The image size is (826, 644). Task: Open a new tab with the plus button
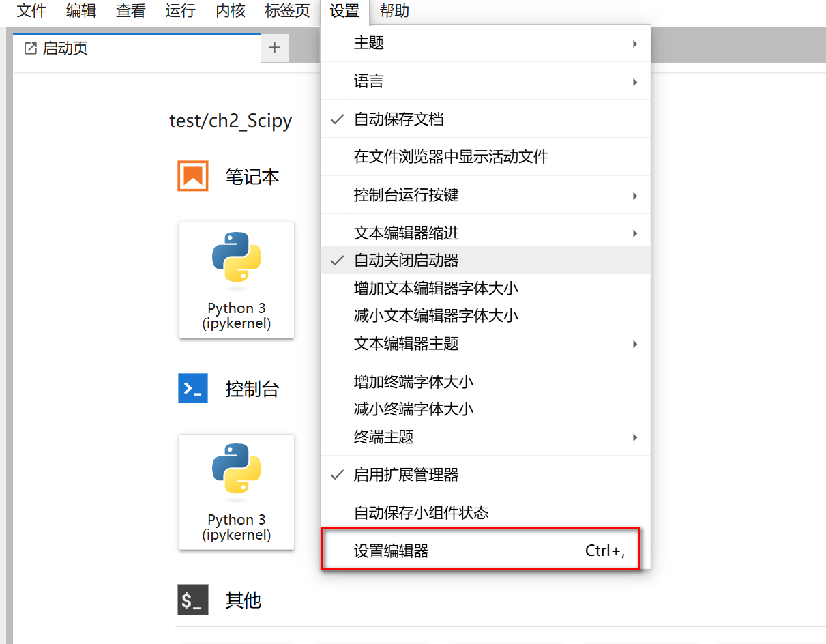point(275,48)
